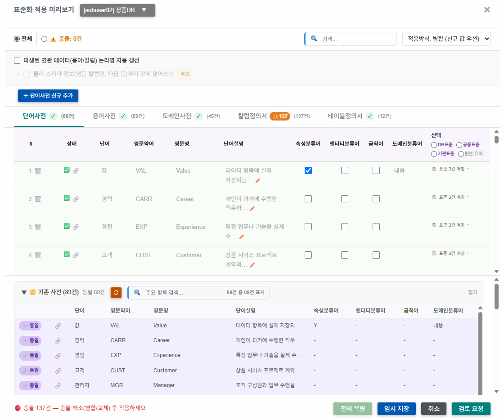This screenshot has width=504, height=420.
Task: Edit the 경력 description with the pencil icon
Action: click(252, 208)
